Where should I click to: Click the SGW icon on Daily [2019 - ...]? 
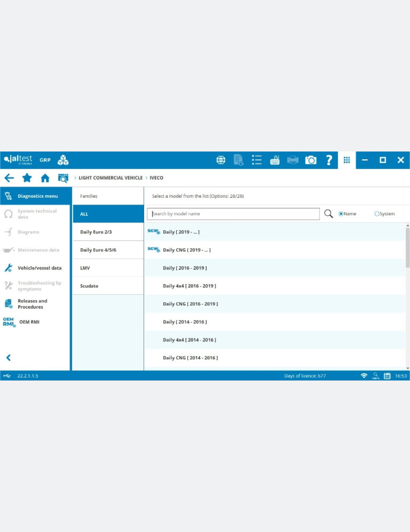(154, 232)
